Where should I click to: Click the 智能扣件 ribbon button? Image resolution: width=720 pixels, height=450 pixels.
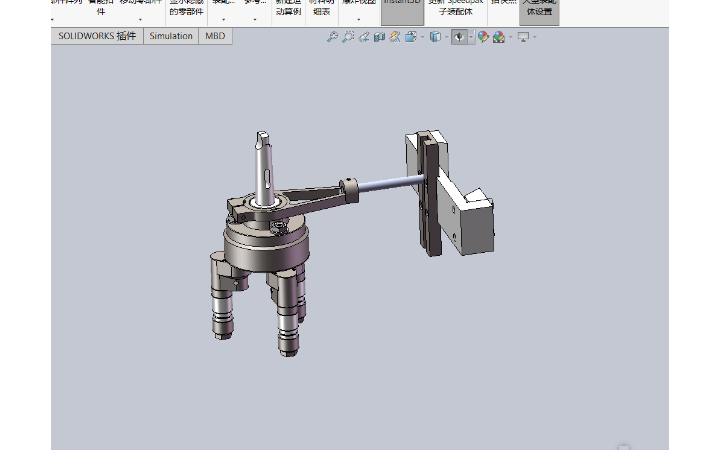[x=101, y=8]
